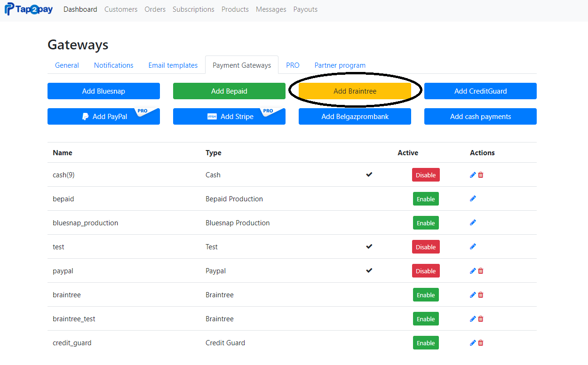This screenshot has width=588, height=365.
Task: Enable the braintree gateway
Action: coord(426,295)
